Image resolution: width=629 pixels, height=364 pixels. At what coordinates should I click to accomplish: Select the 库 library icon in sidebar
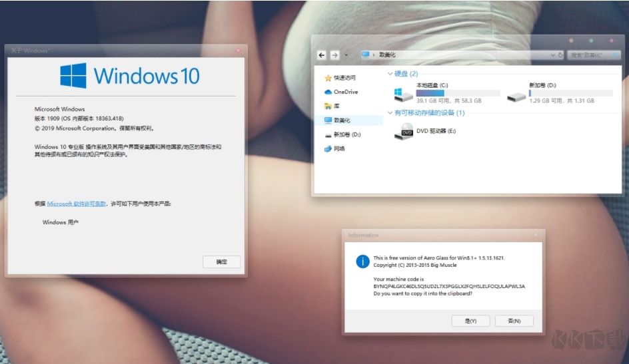328,106
